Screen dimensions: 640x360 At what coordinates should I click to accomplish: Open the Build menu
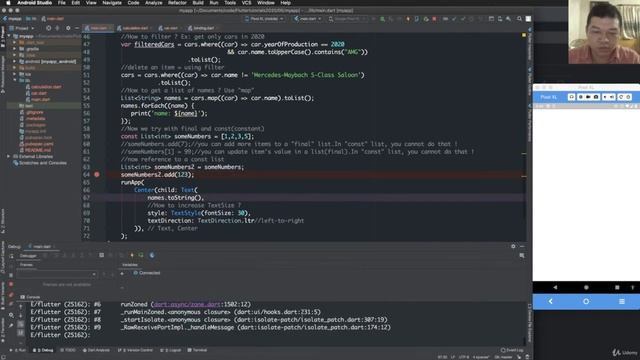click(x=198, y=3)
